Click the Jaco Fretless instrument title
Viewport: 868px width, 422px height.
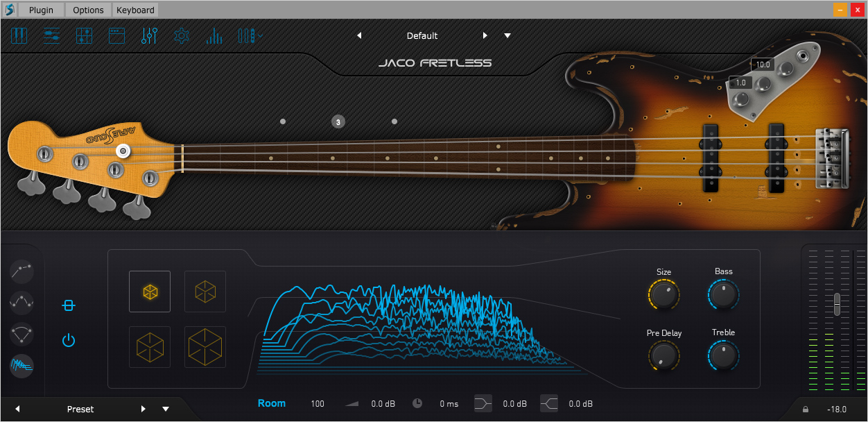435,62
